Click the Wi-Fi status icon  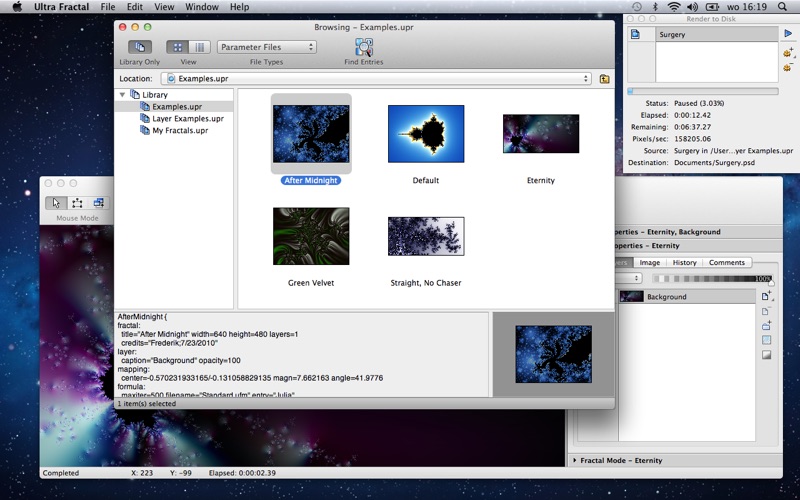click(x=674, y=7)
